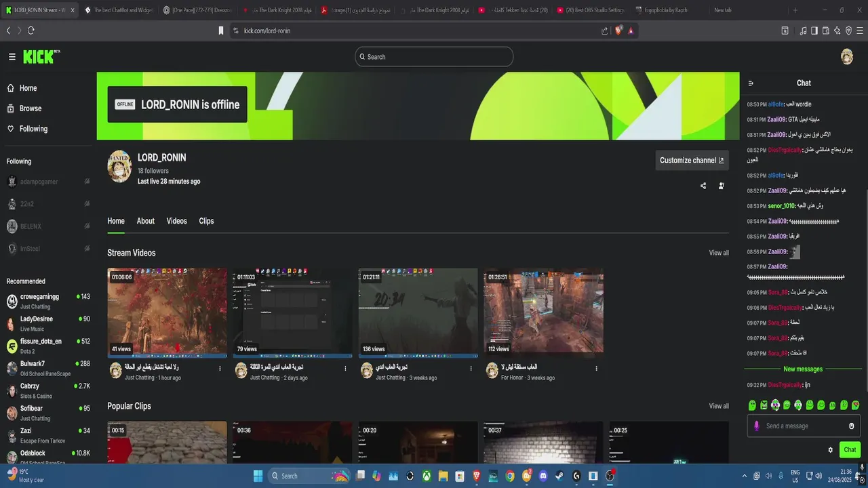Bookmark this page using bookmark icon
Image resolution: width=868 pixels, height=488 pixels.
click(220, 30)
